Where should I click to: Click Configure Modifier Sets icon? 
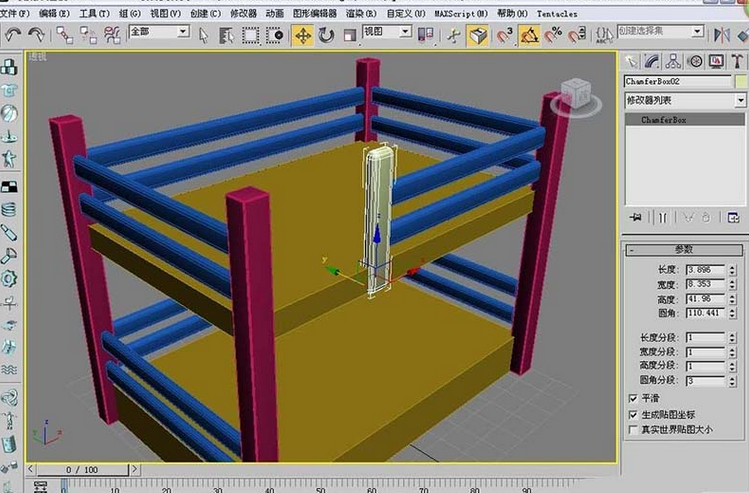(x=733, y=218)
